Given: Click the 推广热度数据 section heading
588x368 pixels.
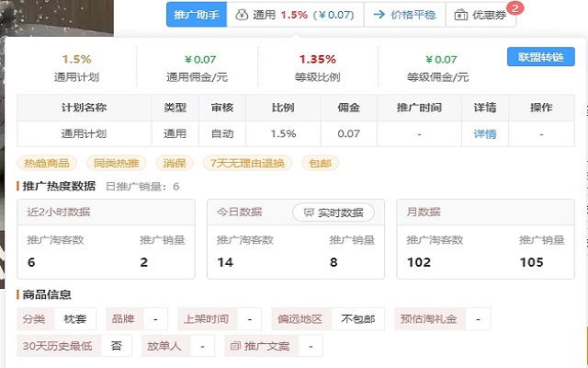Looking at the screenshot, I should [x=59, y=186].
